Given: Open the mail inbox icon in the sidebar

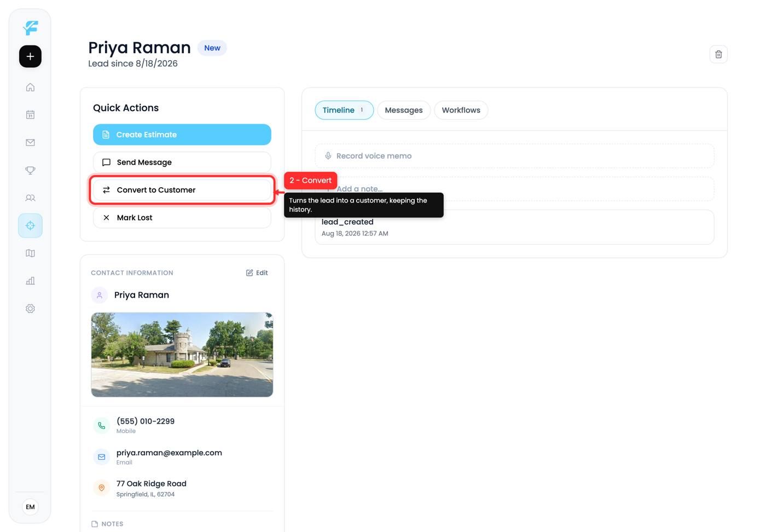Looking at the screenshot, I should tap(30, 142).
